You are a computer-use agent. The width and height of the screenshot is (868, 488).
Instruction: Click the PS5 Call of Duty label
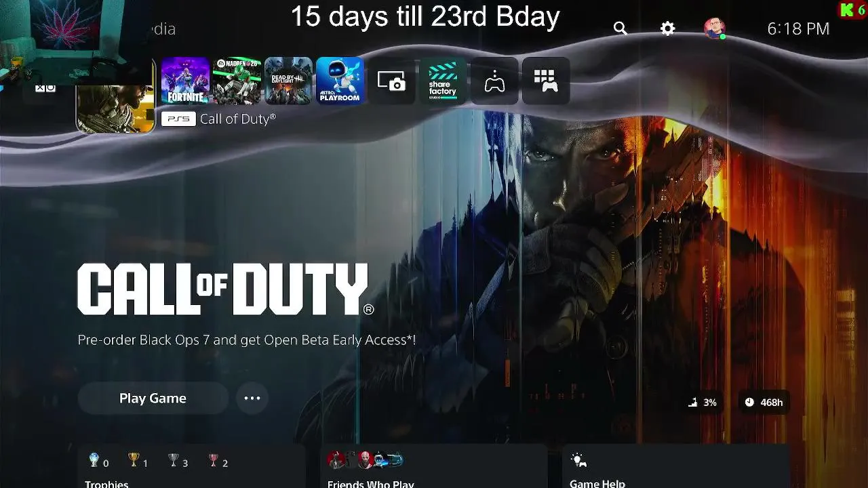click(218, 119)
